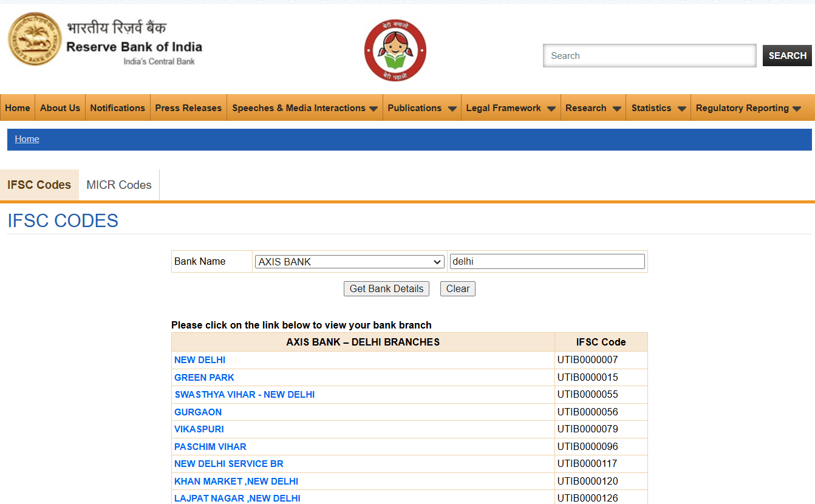Expand the Speeches & Media Interactions menu
The width and height of the screenshot is (815, 504).
(305, 107)
